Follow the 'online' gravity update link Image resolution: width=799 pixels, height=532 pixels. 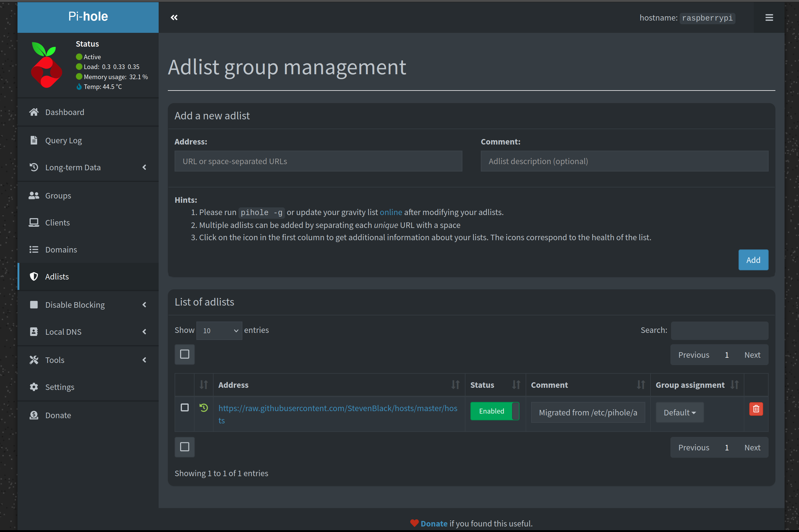click(x=391, y=212)
